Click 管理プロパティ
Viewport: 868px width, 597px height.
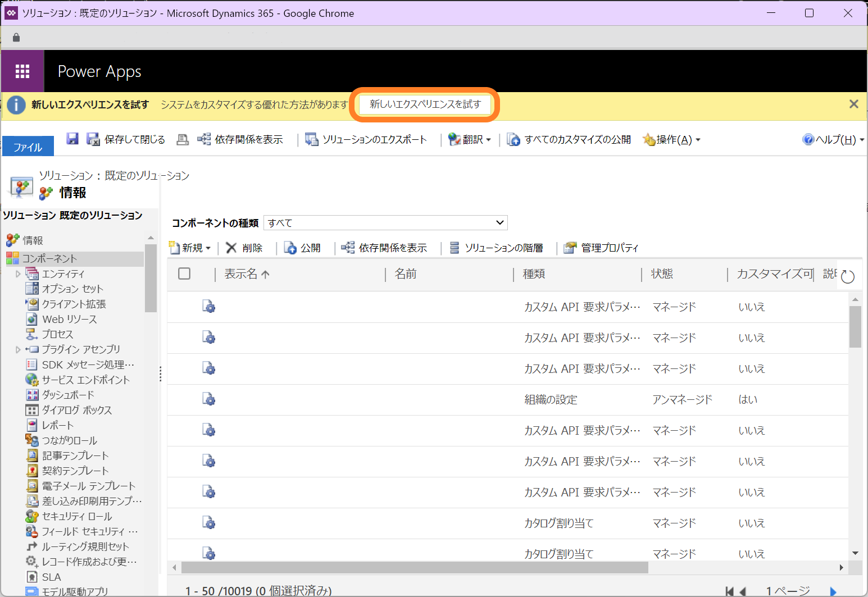[601, 248]
